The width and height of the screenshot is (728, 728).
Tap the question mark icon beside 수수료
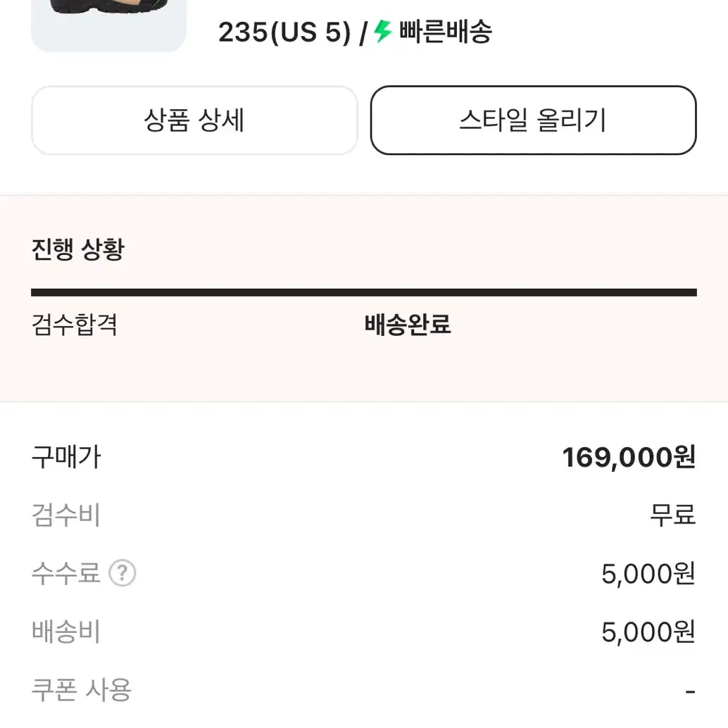click(122, 573)
